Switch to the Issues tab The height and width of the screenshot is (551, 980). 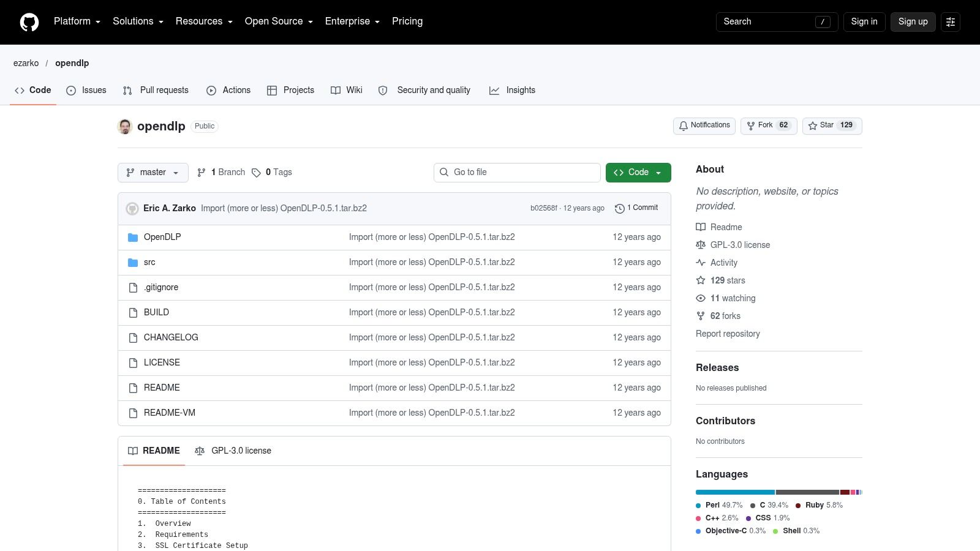[x=86, y=90]
